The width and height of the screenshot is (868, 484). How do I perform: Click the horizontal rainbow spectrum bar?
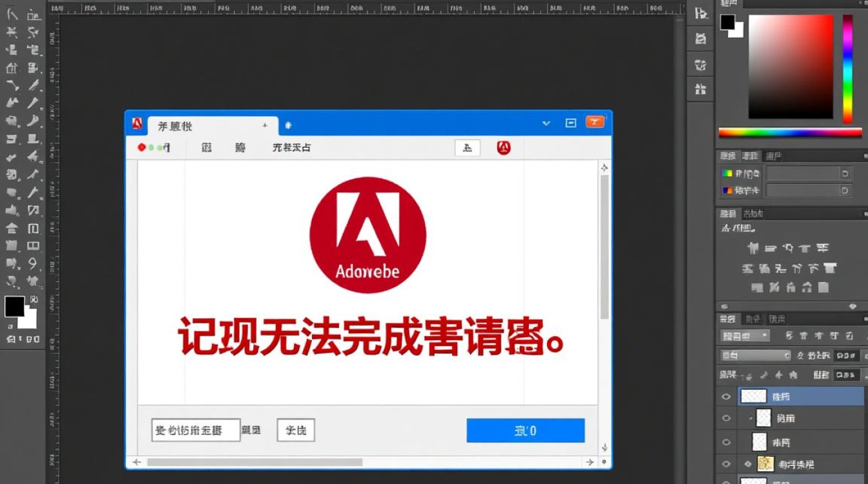click(x=790, y=133)
